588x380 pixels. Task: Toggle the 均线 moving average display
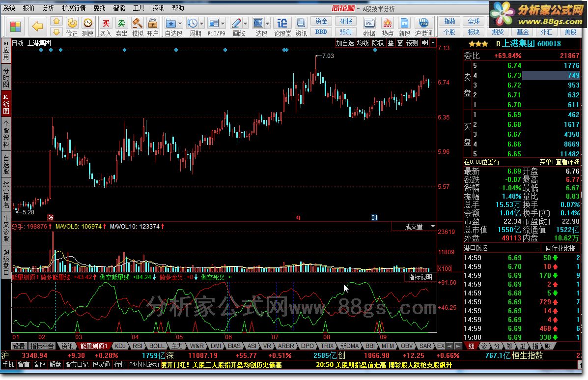click(x=363, y=43)
